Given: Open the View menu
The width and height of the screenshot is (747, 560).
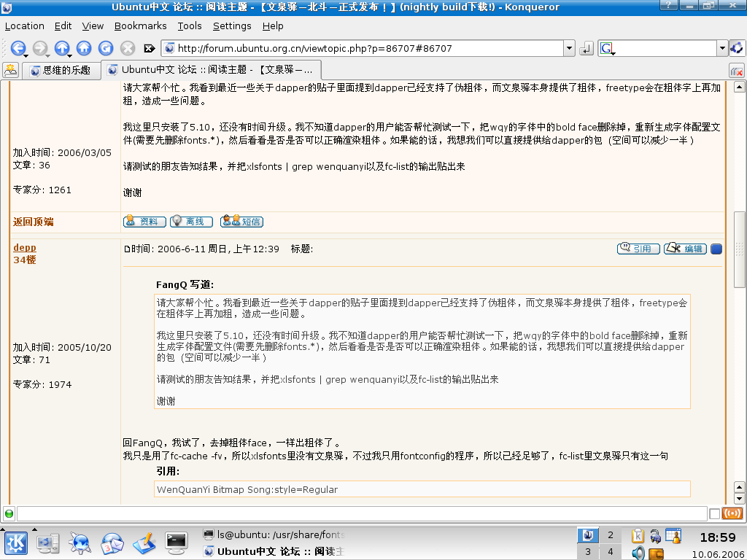Looking at the screenshot, I should coord(93,26).
